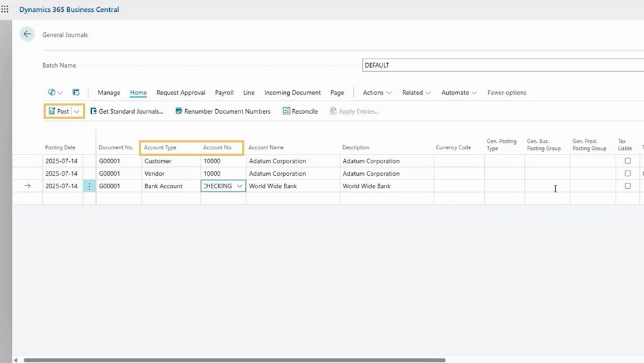Toggle Tax Liable for Vendor row
644x363 pixels.
[x=628, y=174]
